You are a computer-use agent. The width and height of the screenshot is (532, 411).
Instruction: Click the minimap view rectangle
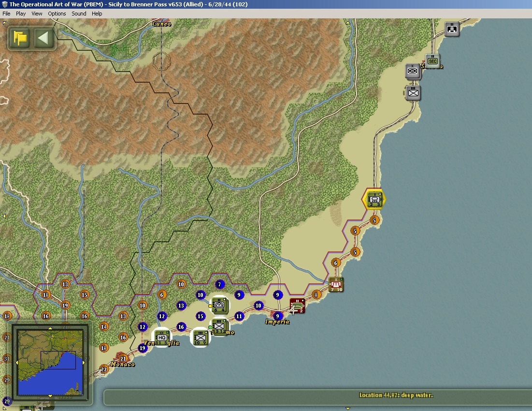(x=58, y=360)
